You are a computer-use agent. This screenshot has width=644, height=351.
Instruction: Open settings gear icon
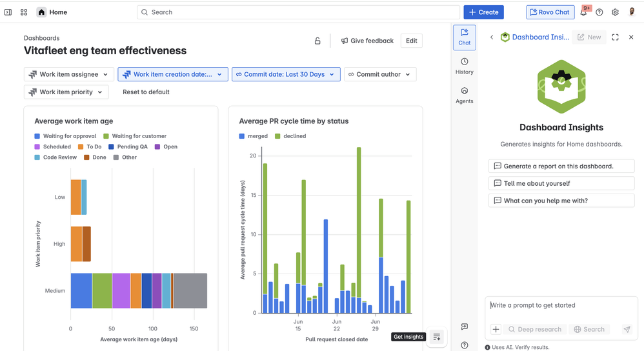[x=615, y=12]
